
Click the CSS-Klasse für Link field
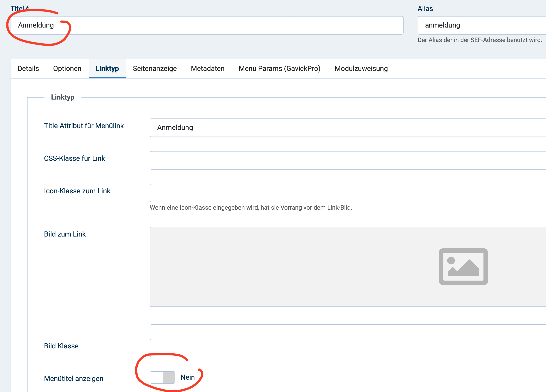347,160
